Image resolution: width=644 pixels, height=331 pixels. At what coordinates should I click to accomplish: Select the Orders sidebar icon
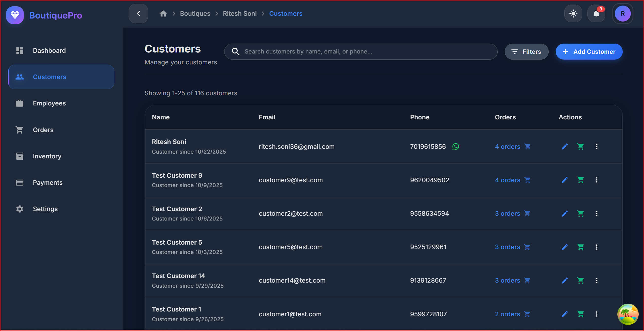point(20,130)
